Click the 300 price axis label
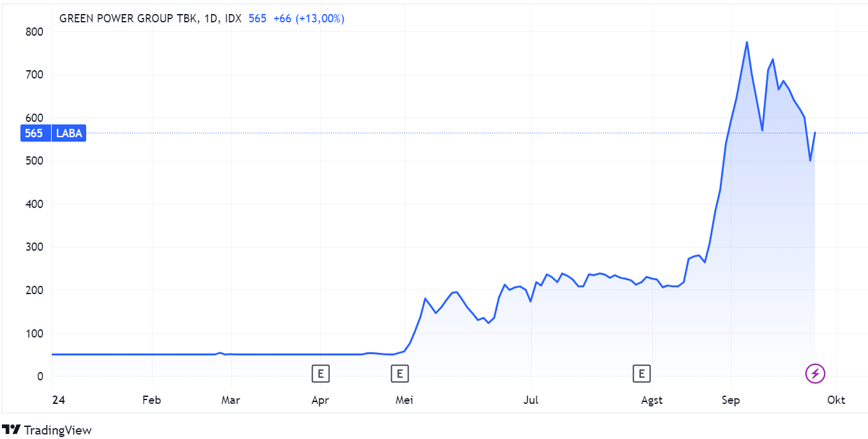This screenshot has height=439, width=868. [x=34, y=247]
